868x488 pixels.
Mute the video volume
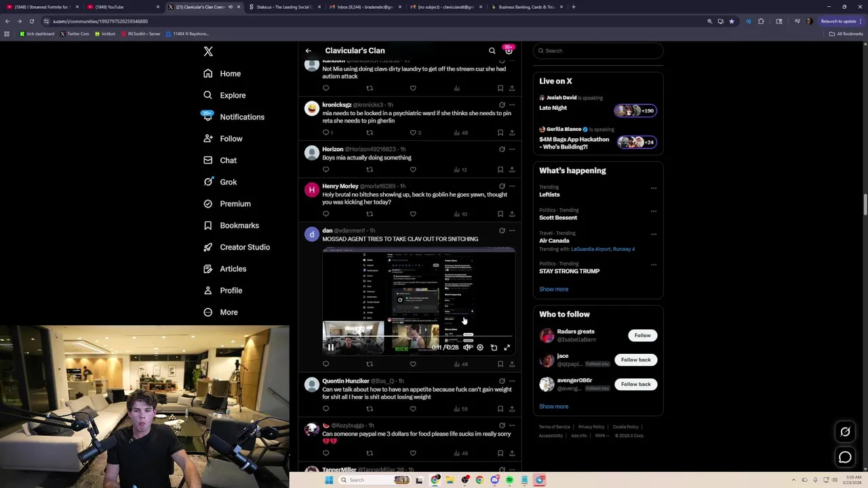467,347
